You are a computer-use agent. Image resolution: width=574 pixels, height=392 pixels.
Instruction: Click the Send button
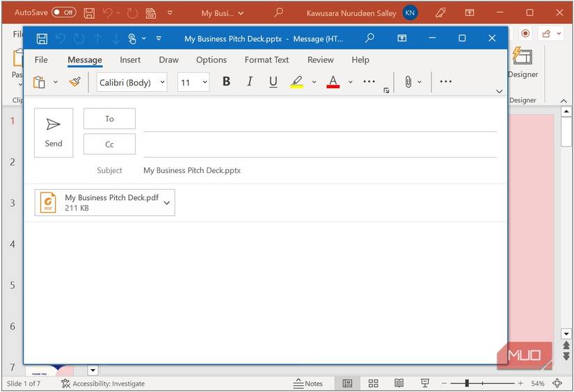click(x=54, y=133)
